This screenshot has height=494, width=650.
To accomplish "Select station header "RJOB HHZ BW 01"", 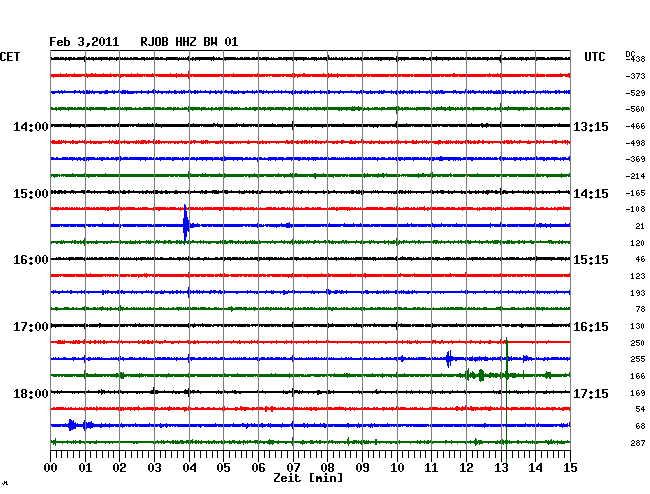I will [x=189, y=42].
